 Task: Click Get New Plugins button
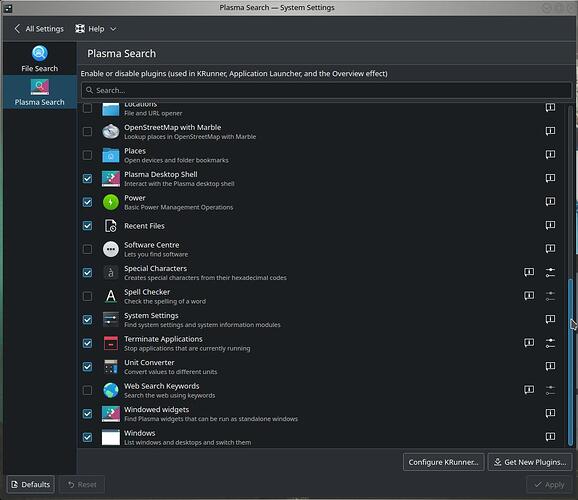pyautogui.click(x=530, y=462)
